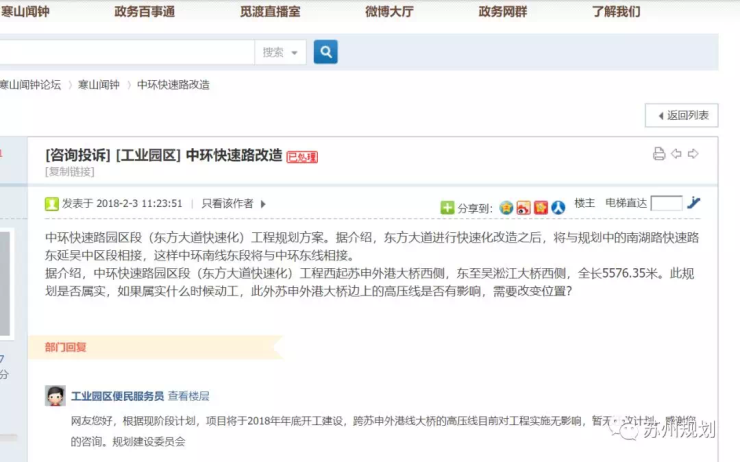Click the 返回列表 button

(681, 115)
